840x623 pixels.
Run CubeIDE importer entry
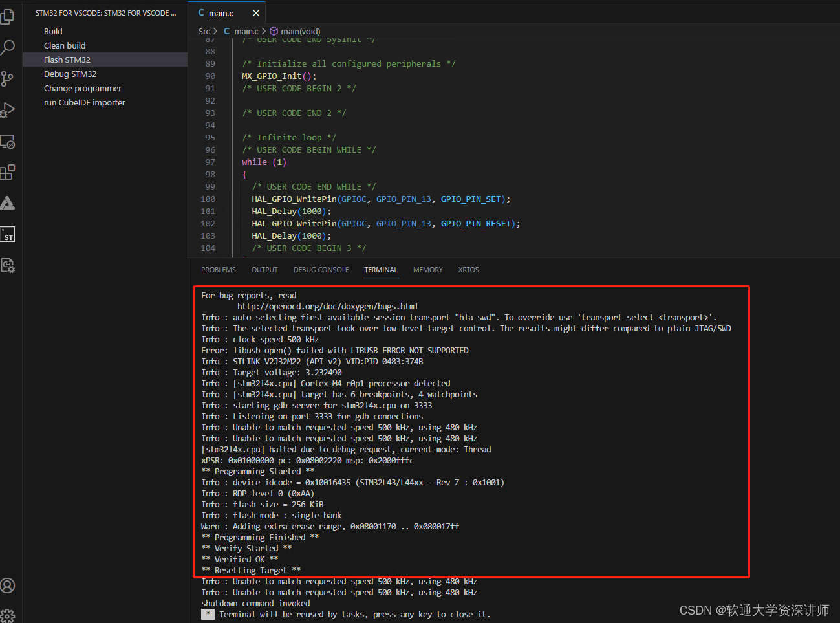click(x=105, y=102)
